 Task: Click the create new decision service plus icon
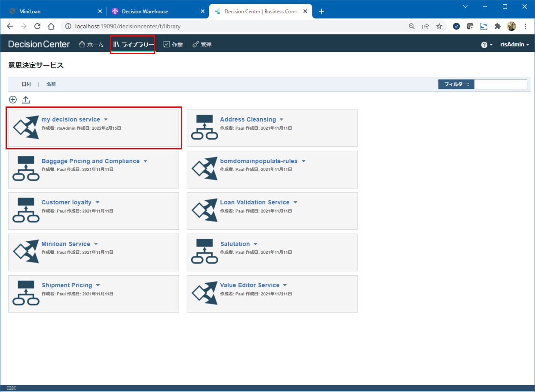click(x=13, y=100)
